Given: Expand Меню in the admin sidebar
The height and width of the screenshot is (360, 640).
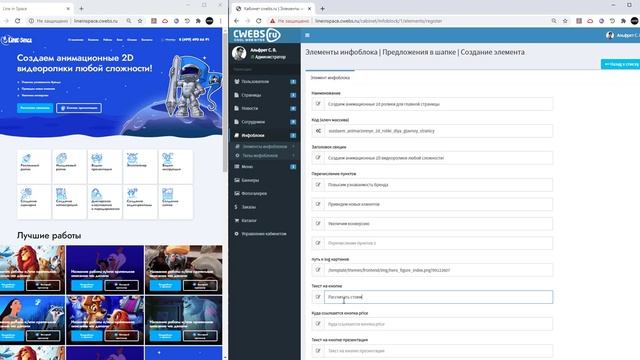Looking at the screenshot, I should coord(264,167).
